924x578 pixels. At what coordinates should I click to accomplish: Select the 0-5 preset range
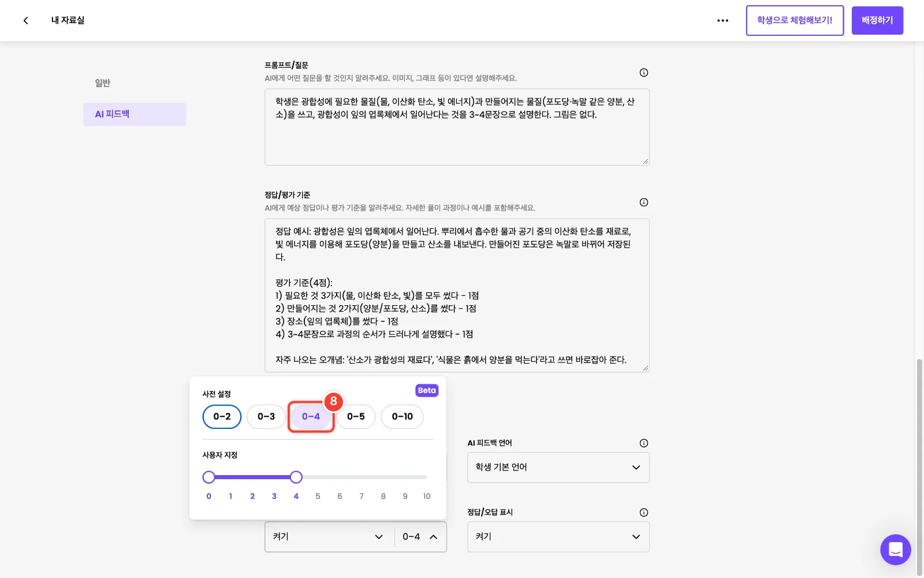356,417
